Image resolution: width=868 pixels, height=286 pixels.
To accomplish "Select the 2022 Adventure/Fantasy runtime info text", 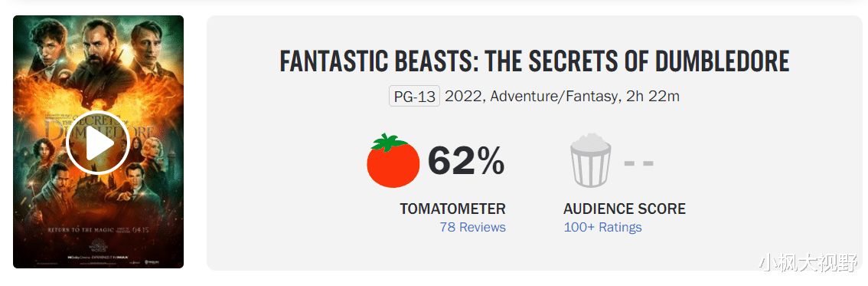I will 563,97.
